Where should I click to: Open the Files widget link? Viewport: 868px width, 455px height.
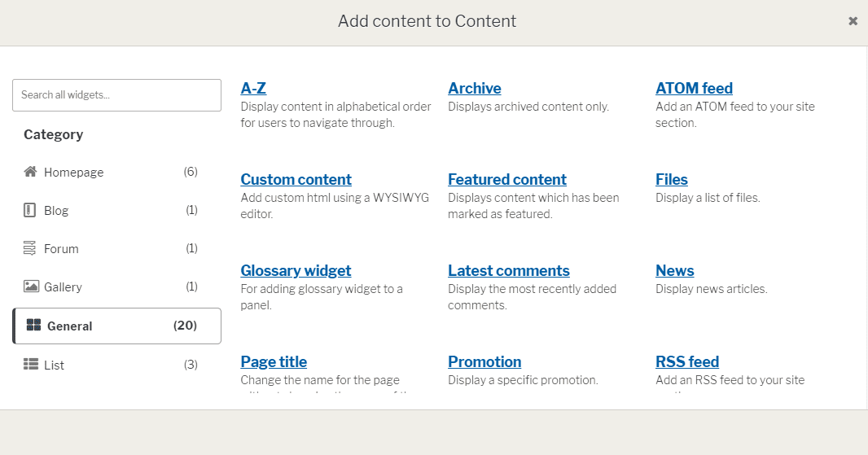point(672,180)
